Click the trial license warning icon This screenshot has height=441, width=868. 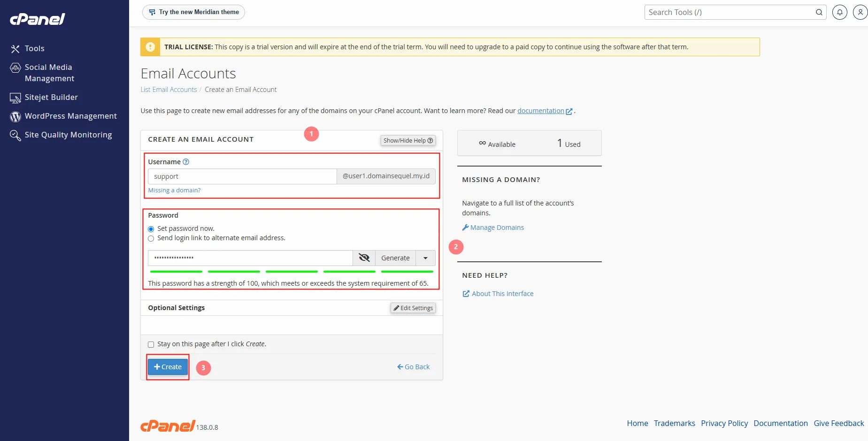[x=150, y=47]
